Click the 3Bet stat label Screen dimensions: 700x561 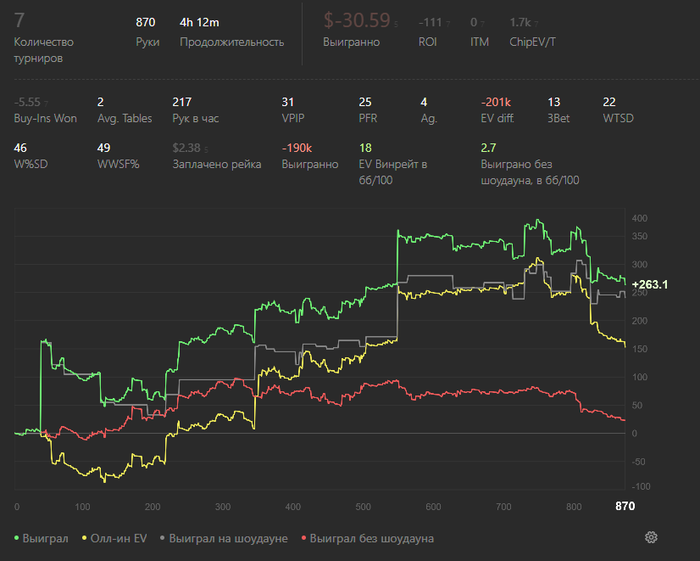tap(558, 118)
